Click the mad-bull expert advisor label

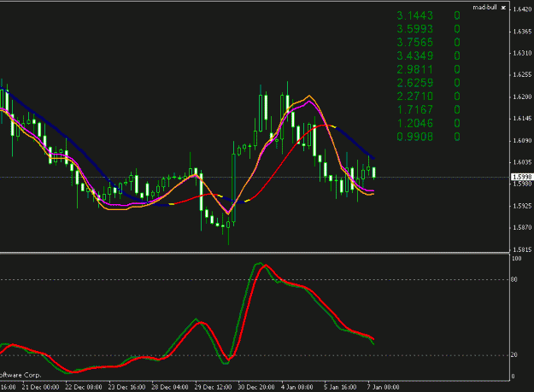[x=485, y=7]
